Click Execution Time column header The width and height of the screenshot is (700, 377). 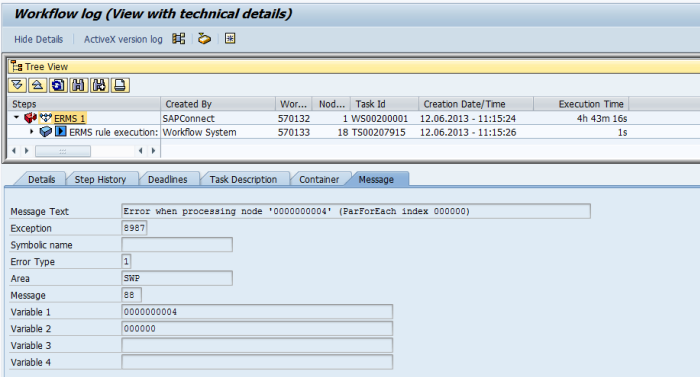point(581,104)
